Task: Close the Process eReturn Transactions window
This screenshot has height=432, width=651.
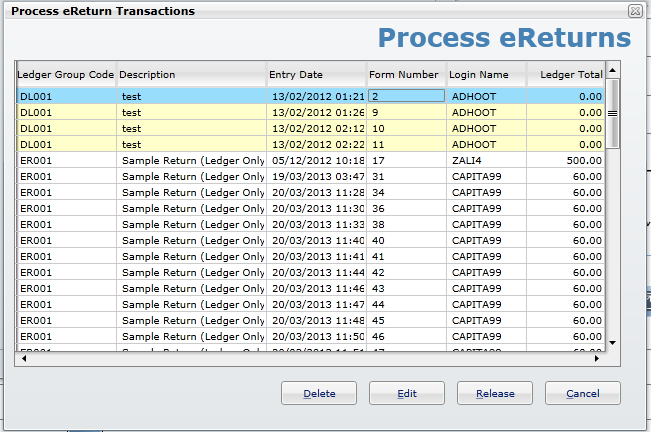Action: 635,11
